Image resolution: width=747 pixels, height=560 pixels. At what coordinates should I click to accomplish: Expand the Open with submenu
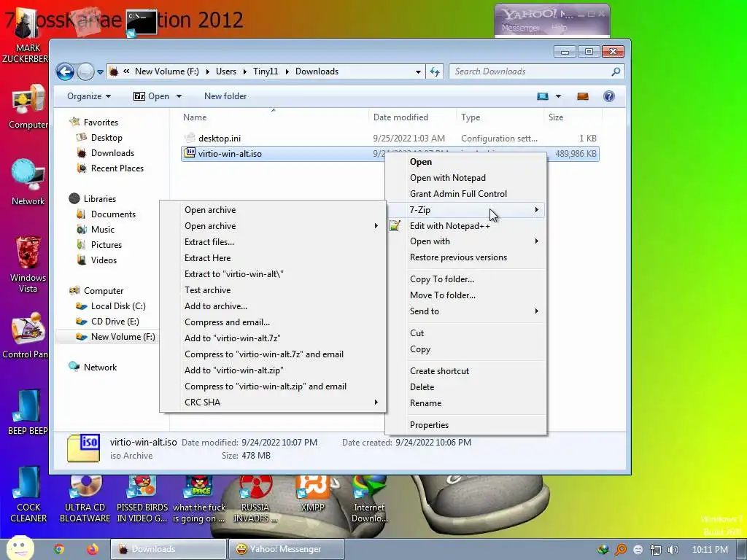point(465,241)
